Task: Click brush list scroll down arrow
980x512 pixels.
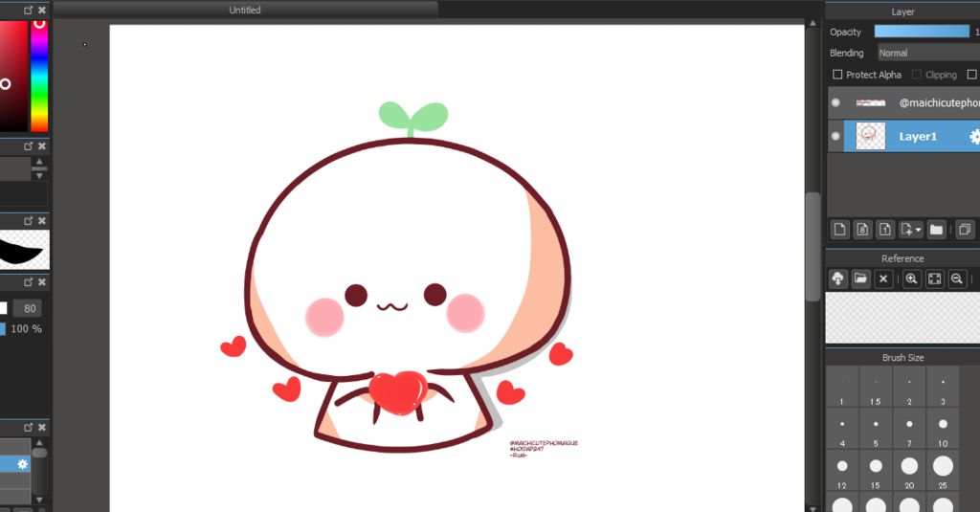Action: click(39, 500)
